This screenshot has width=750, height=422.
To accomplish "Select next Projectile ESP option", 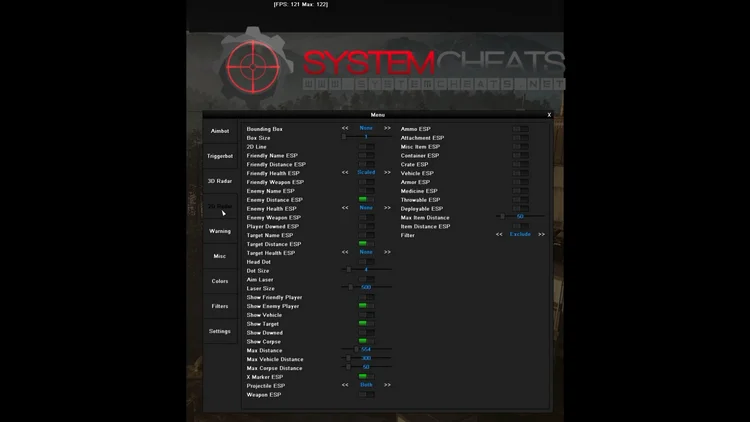I will pos(387,385).
